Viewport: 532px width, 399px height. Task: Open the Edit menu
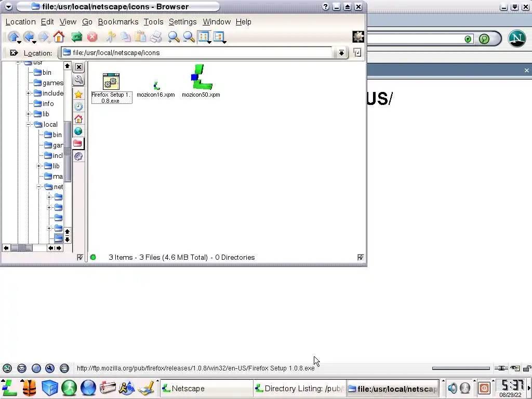47,22
